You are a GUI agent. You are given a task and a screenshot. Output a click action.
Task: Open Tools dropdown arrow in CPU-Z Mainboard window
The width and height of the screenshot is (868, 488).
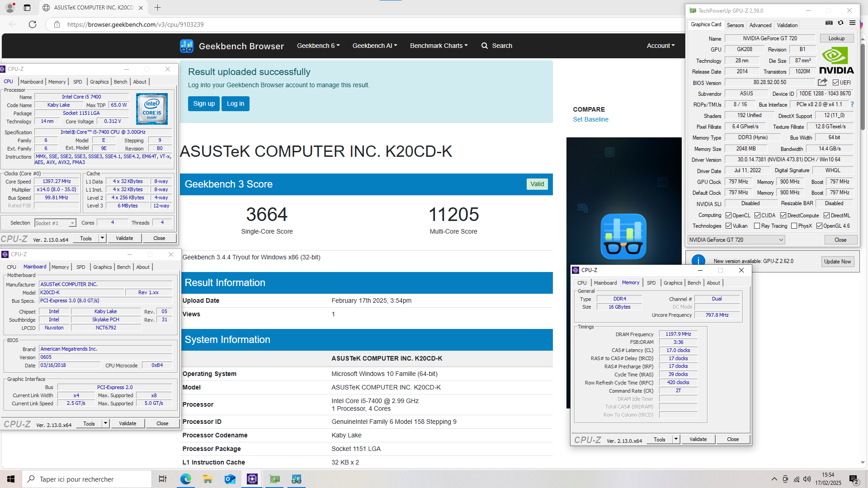tap(106, 423)
